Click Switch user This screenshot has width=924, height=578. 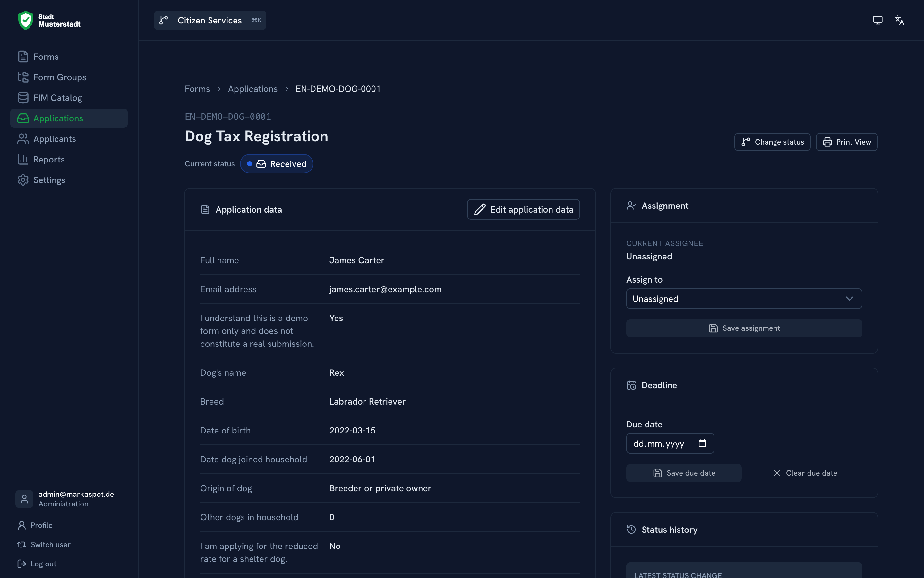(x=44, y=544)
